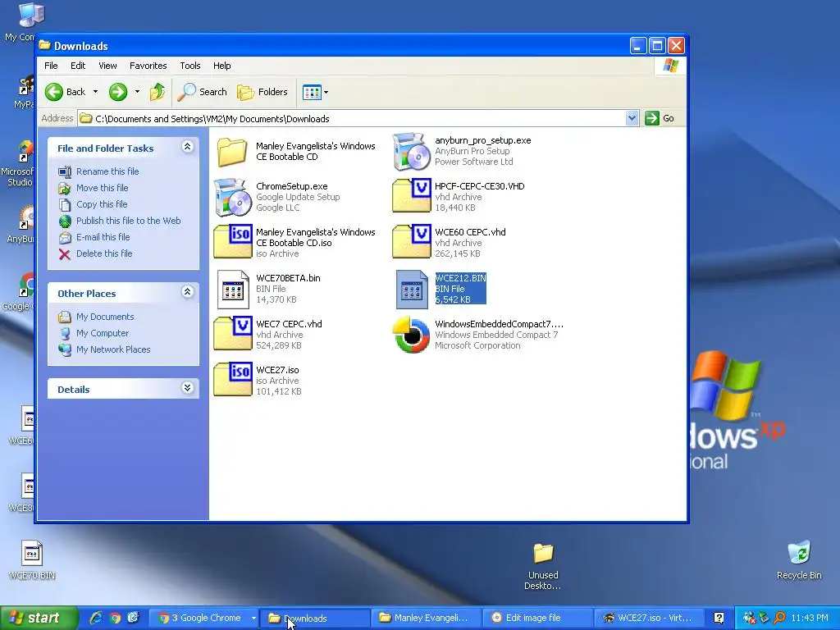Open the Favorites menu
This screenshot has height=630, width=840.
(x=148, y=66)
